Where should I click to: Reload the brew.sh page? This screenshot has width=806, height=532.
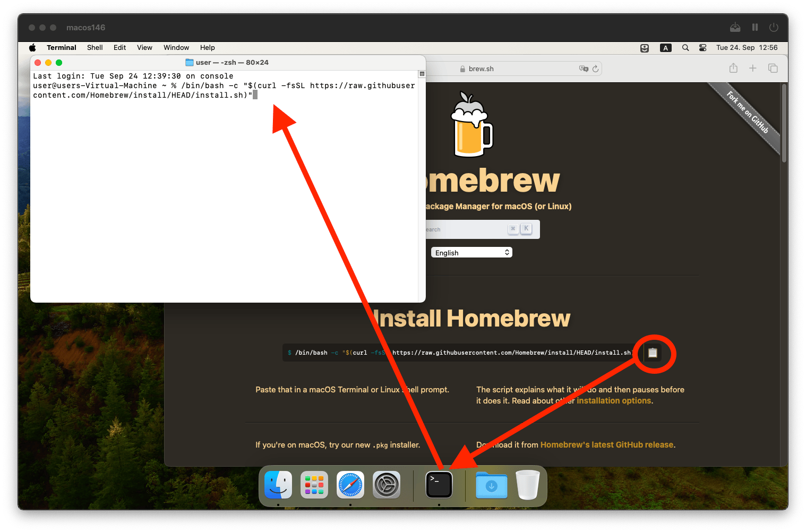pyautogui.click(x=595, y=69)
